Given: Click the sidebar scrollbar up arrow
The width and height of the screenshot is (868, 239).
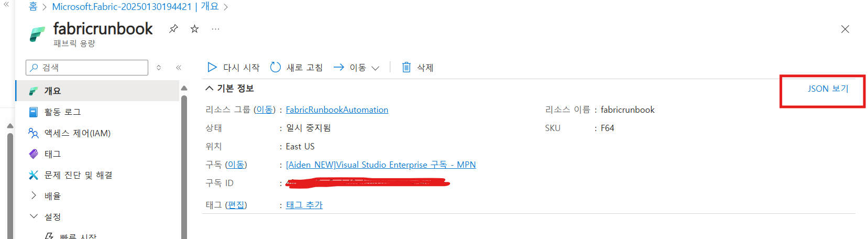Looking at the screenshot, I should pos(184,88).
